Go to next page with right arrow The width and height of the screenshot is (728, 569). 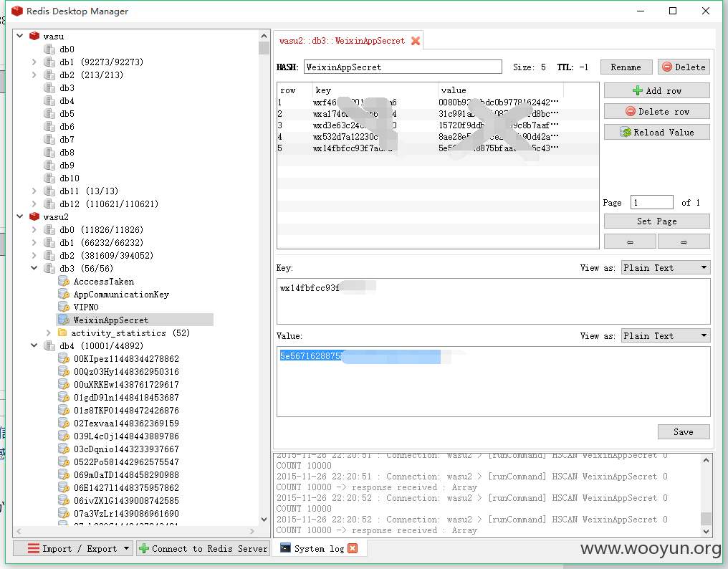tap(684, 242)
